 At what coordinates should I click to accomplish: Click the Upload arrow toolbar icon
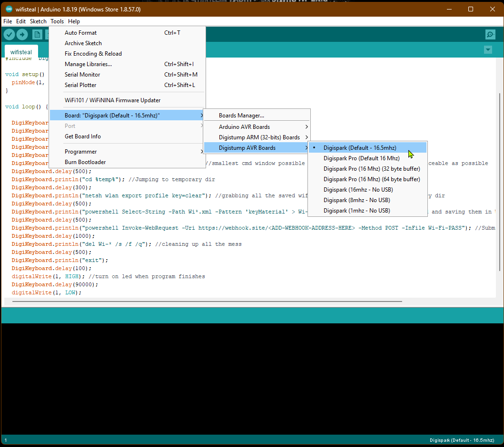(22, 34)
